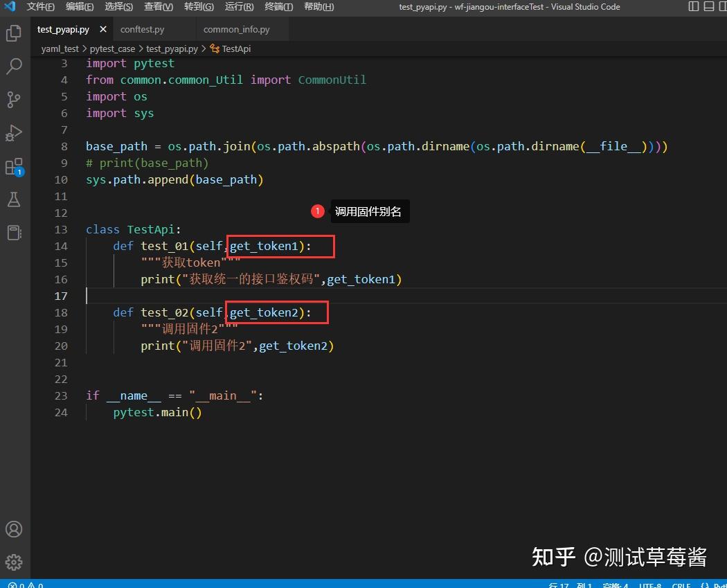Open the 运行(R) menu
727x588 pixels.
click(240, 6)
